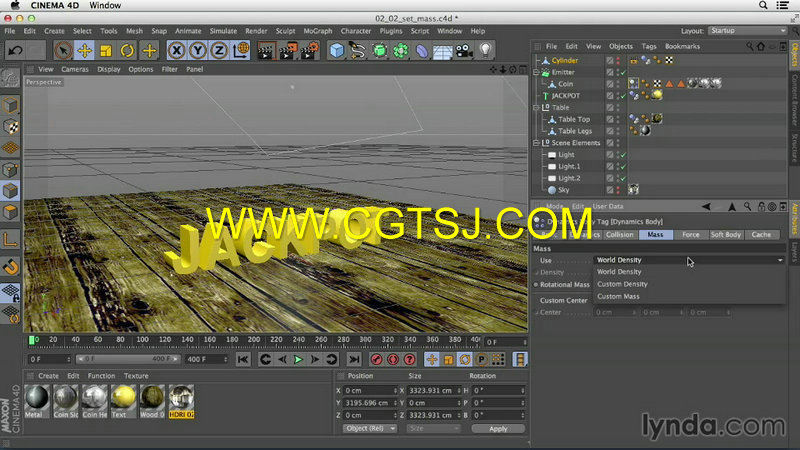Screen dimensions: 800x450
Task: Open the Edit Render Settings icon
Action: 310,51
